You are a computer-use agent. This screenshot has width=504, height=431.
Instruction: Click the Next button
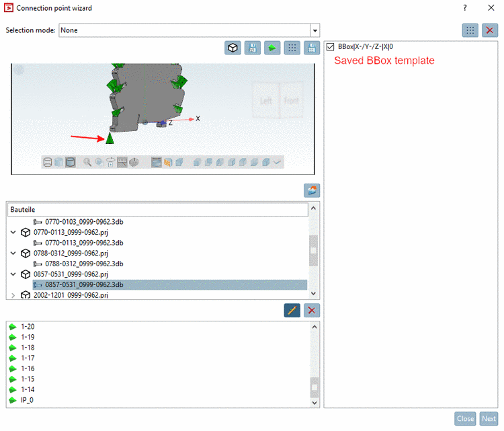[x=489, y=418]
